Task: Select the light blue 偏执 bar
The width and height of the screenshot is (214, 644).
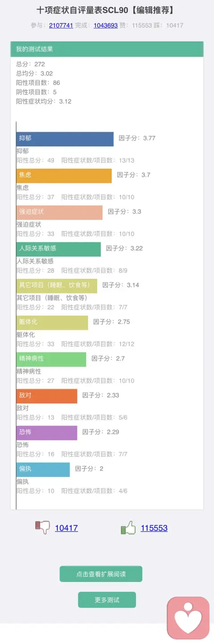Action: (43, 469)
